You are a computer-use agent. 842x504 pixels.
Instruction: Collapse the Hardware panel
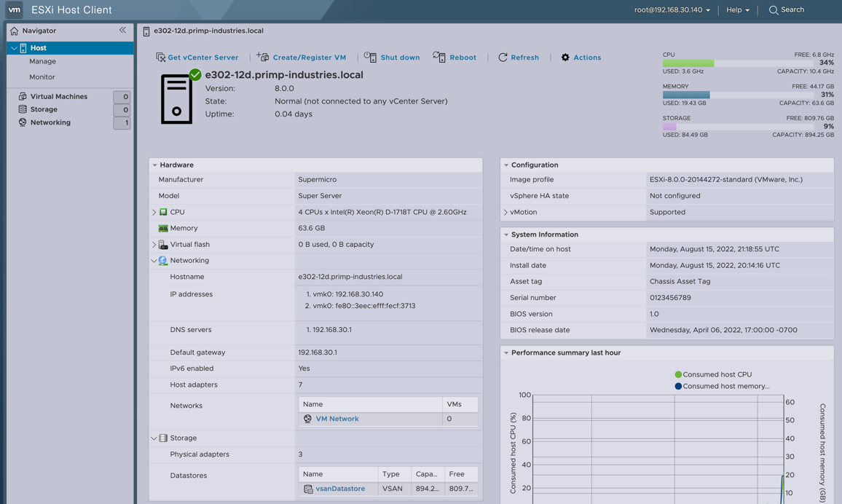[x=154, y=165]
